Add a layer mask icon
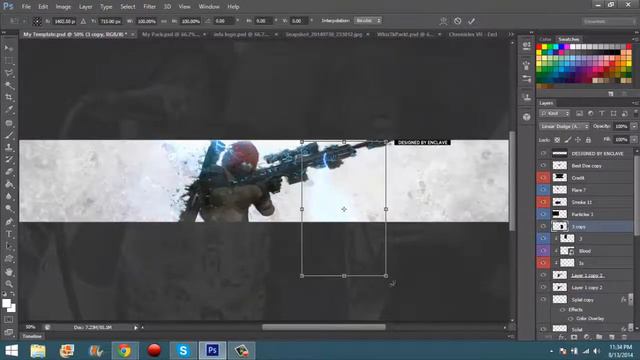This screenshot has width=640, height=360. pyautogui.click(x=574, y=337)
